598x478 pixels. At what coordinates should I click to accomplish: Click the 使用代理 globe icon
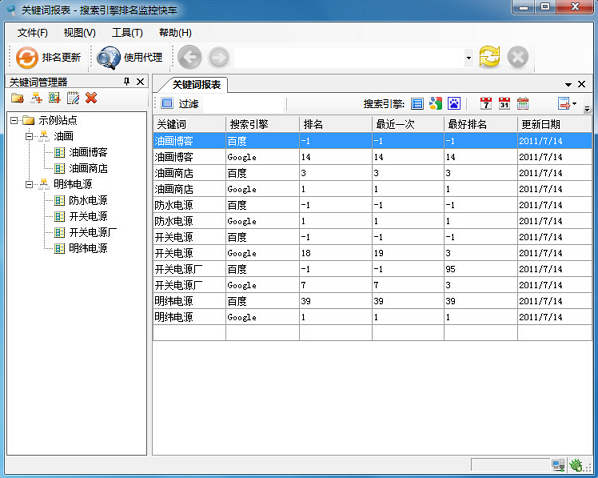pyautogui.click(x=109, y=58)
